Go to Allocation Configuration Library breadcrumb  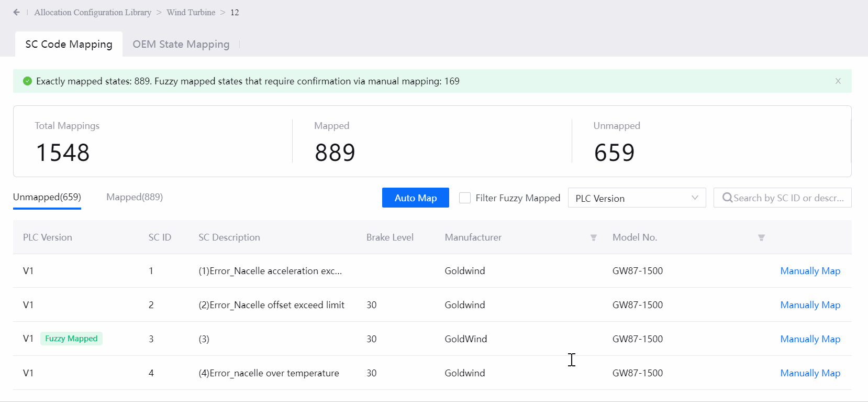93,12
